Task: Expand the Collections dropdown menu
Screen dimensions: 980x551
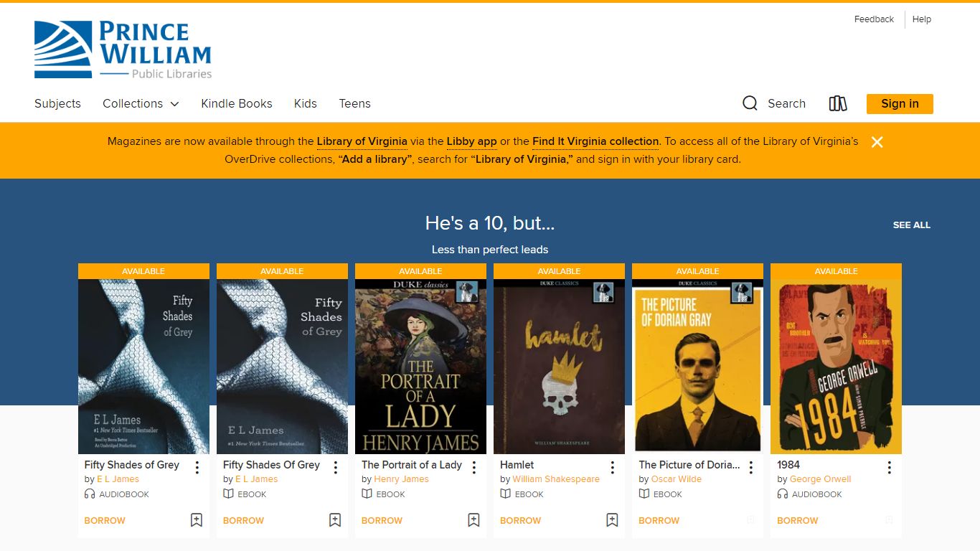Action: [141, 103]
